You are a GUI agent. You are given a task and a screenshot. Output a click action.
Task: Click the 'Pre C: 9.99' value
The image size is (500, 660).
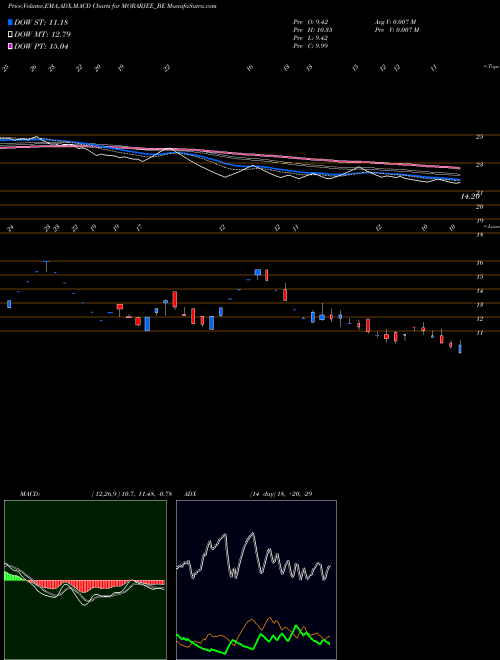(x=311, y=46)
